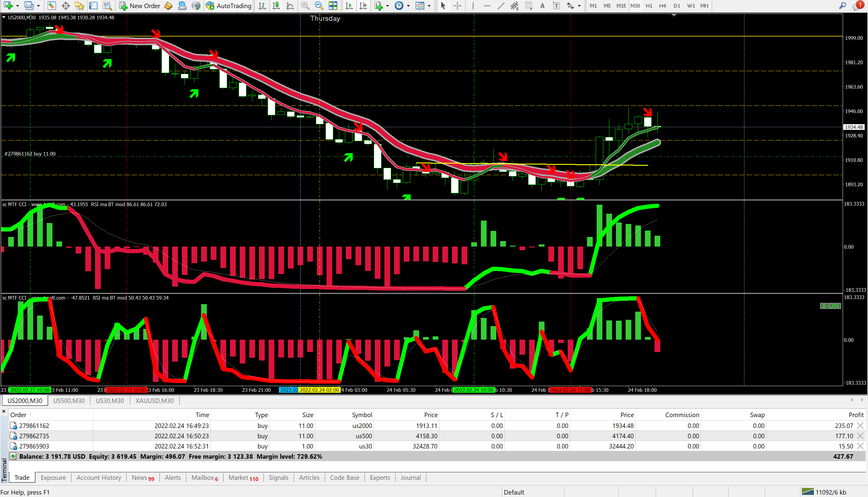The height and width of the screenshot is (497, 868).
Task: Switch to the XAUUSD,M30 chart tab
Action: (x=154, y=401)
